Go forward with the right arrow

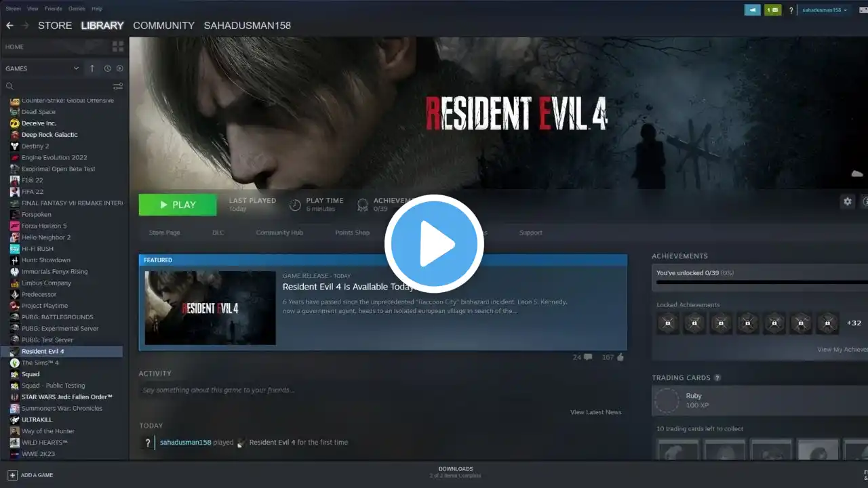(x=25, y=25)
